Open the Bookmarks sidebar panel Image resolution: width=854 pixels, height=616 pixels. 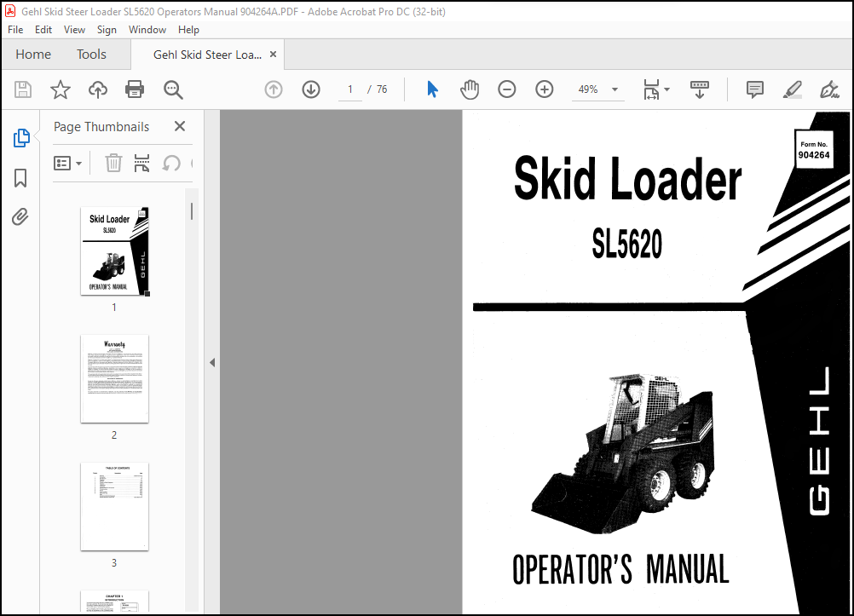click(x=20, y=177)
